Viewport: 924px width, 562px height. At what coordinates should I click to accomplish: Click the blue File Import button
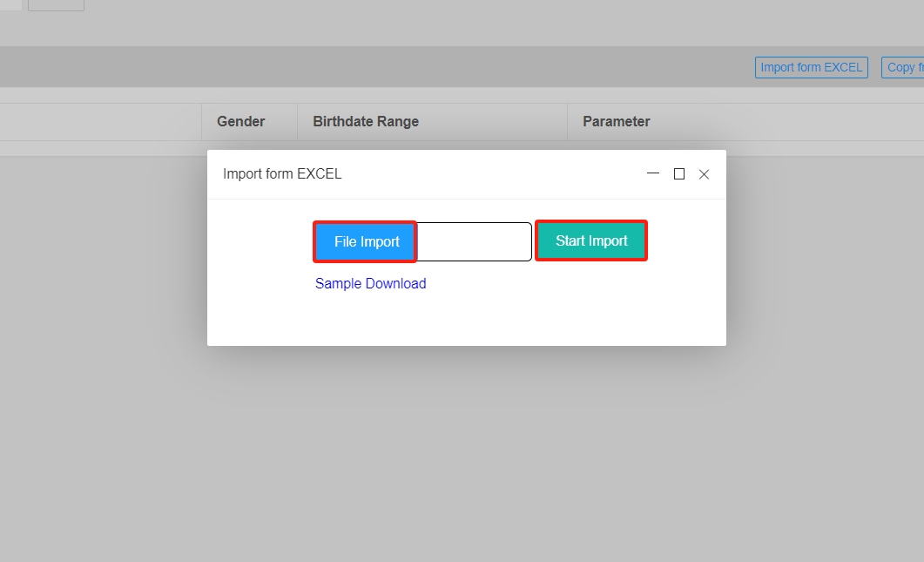[x=366, y=241]
